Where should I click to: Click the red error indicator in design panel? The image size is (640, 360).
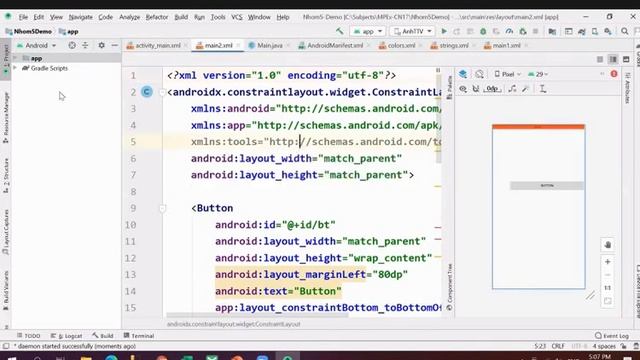[x=614, y=74]
